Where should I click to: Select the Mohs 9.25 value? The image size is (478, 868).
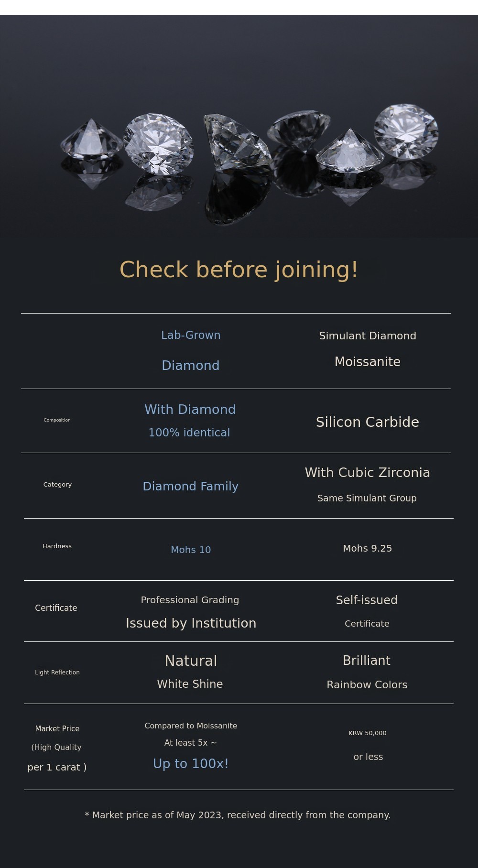[x=367, y=548]
